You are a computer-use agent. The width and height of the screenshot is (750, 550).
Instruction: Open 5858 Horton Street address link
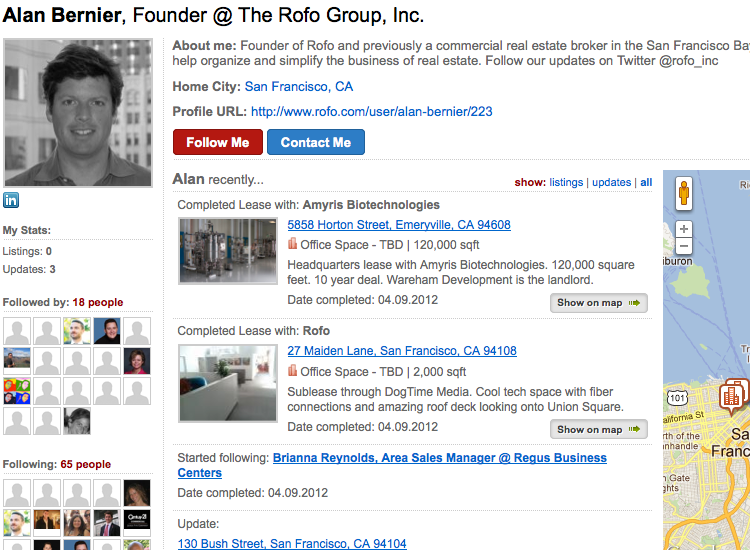point(399,225)
